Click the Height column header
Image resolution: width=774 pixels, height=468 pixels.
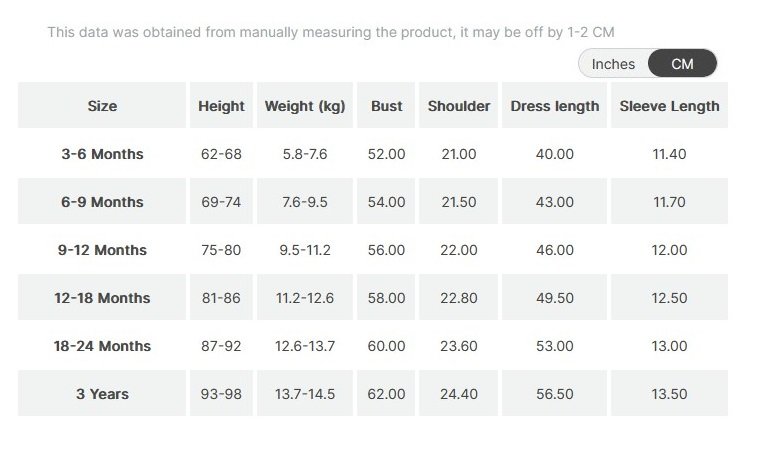pyautogui.click(x=221, y=106)
